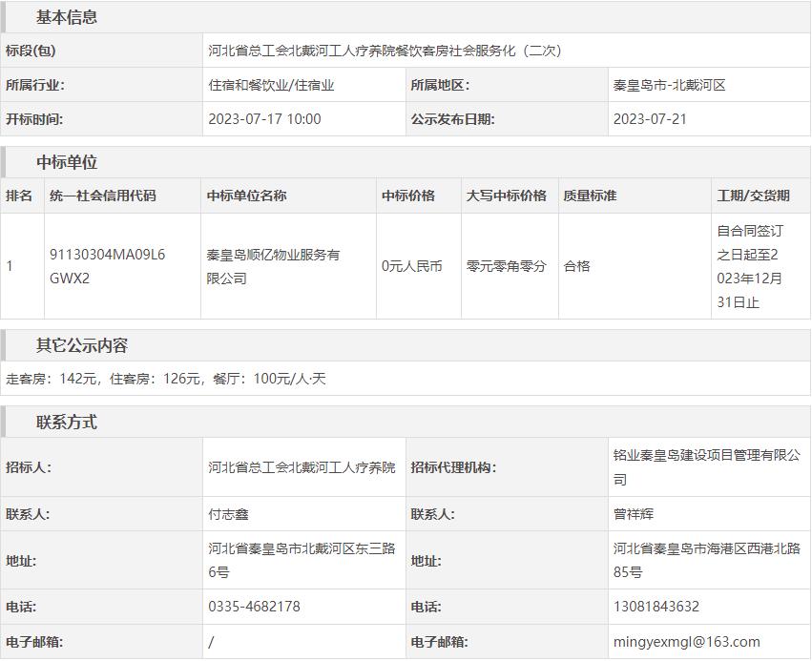Viewport: 812px width, 661px height.
Task: Select winner name 秦皇岛顺亿物业服务有限公司
Action: pyautogui.click(x=273, y=266)
